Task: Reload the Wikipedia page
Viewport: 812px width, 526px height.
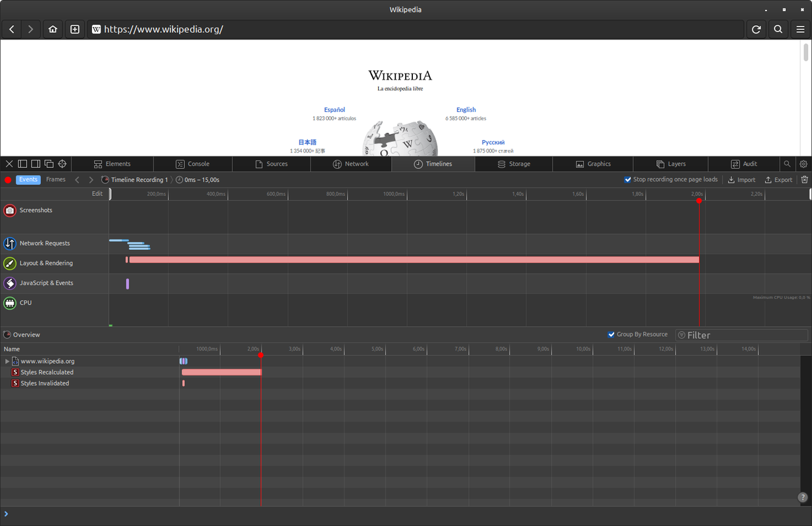Action: [x=756, y=30]
